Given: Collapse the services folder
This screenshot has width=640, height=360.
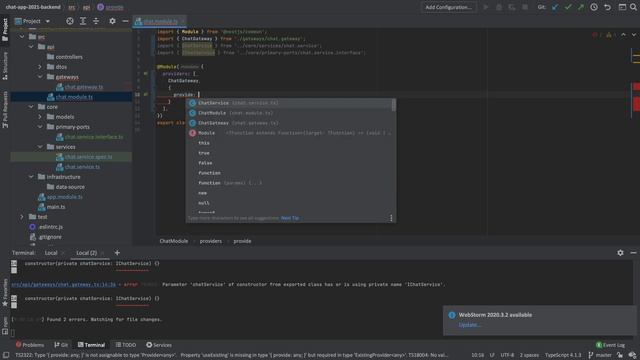Looking at the screenshot, I should [40, 147].
